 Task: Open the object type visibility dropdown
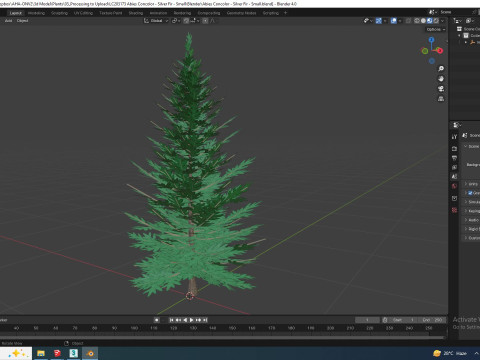368,21
